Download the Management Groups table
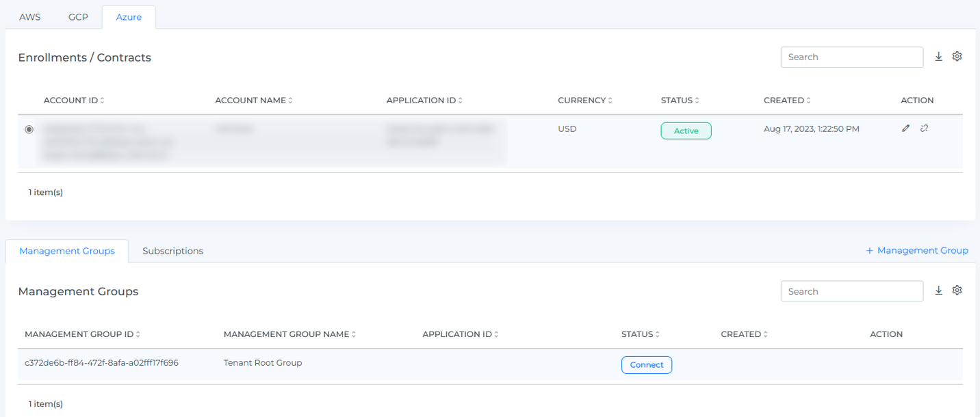Image resolution: width=980 pixels, height=417 pixels. (x=938, y=291)
